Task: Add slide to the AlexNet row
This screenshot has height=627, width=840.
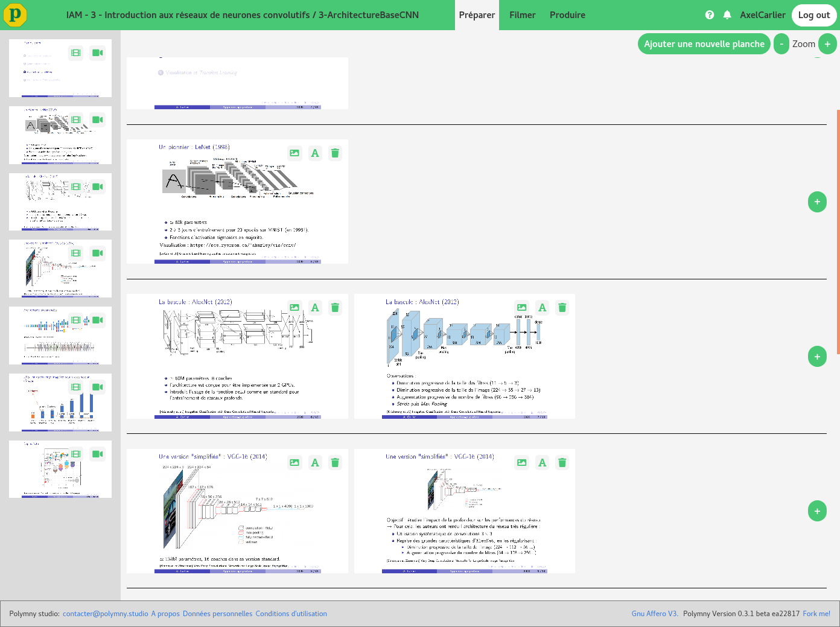Action: pos(817,356)
